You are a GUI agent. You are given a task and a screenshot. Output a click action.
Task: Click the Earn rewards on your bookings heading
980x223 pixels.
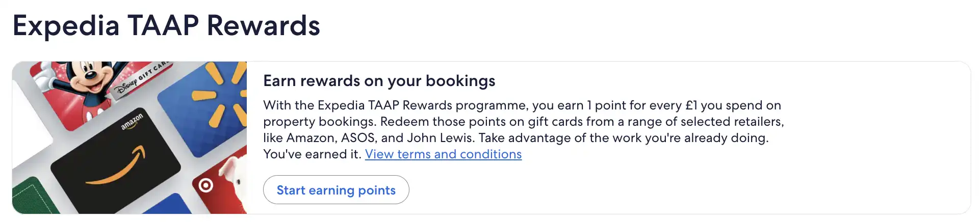[379, 81]
